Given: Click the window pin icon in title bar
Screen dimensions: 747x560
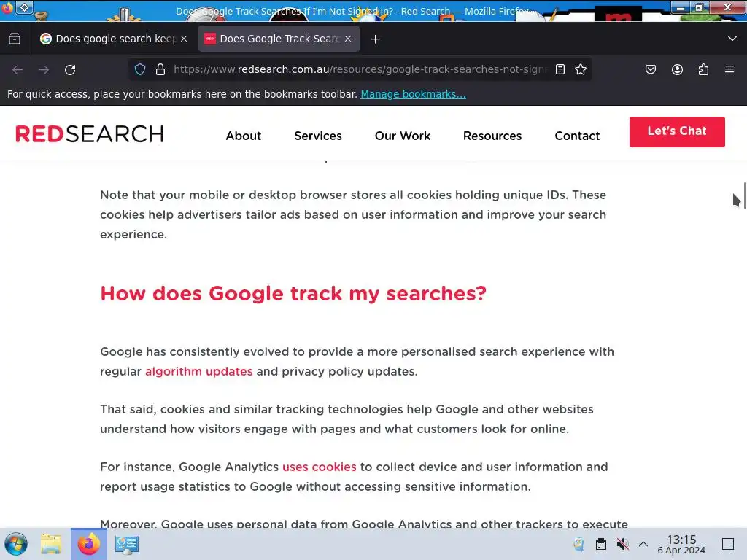Looking at the screenshot, I should (x=24, y=7).
